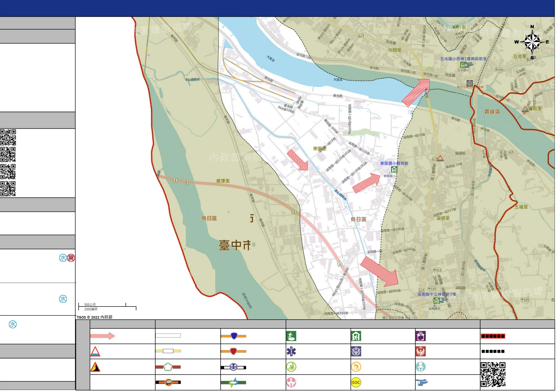This screenshot has height=392, width=556.
Task: Click the flood triangle beside route 127
Action: [x=440, y=159]
